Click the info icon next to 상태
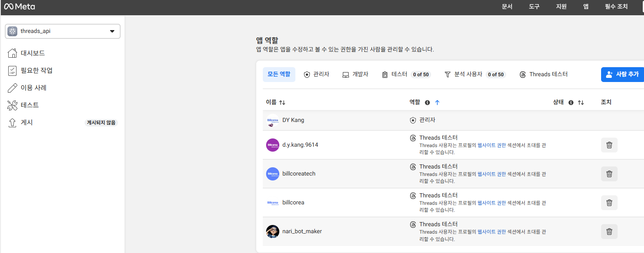This screenshot has width=644, height=253. [571, 103]
